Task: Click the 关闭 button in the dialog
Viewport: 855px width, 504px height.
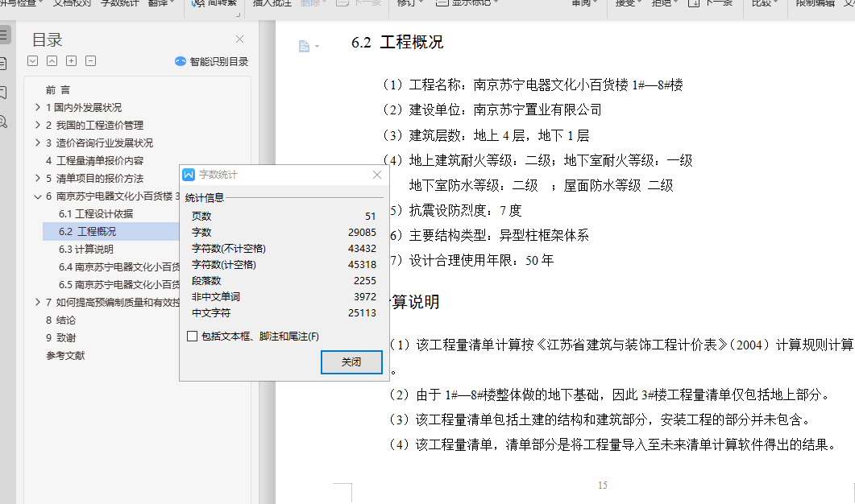Action: pyautogui.click(x=351, y=361)
